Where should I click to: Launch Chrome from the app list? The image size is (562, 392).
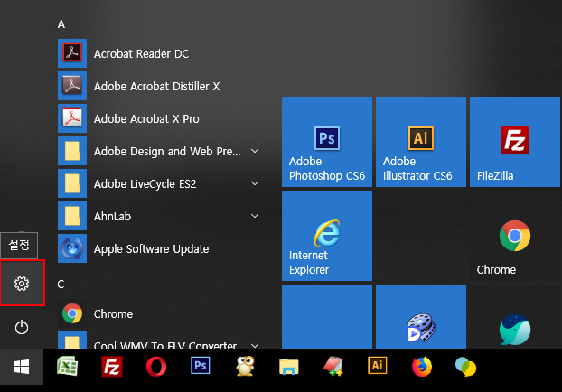click(x=158, y=313)
